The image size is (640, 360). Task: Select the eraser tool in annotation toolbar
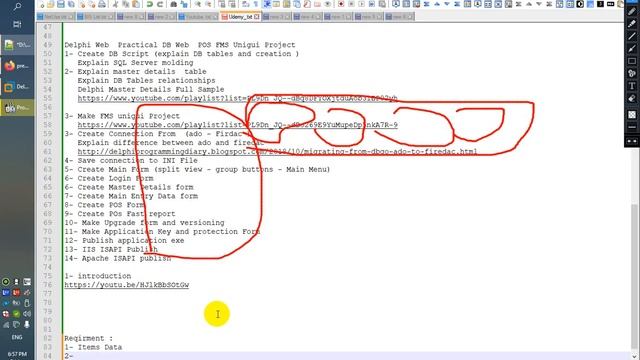[x=631, y=99]
